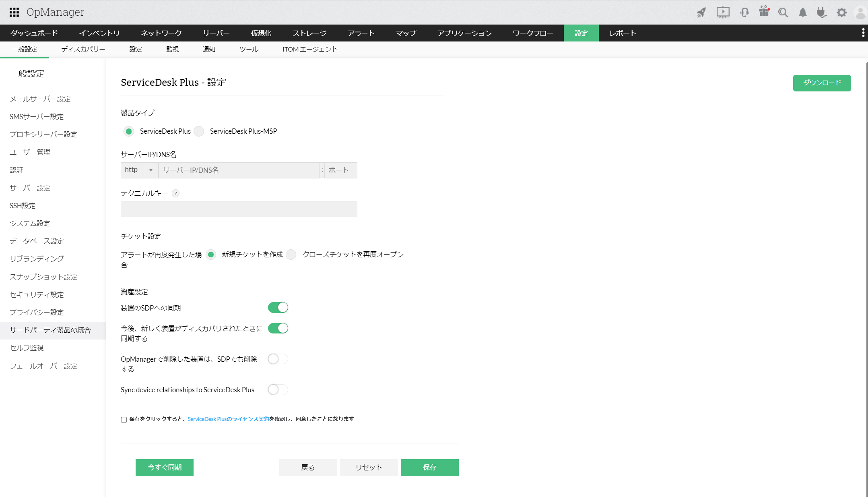Click the technical key help icon

coord(175,193)
